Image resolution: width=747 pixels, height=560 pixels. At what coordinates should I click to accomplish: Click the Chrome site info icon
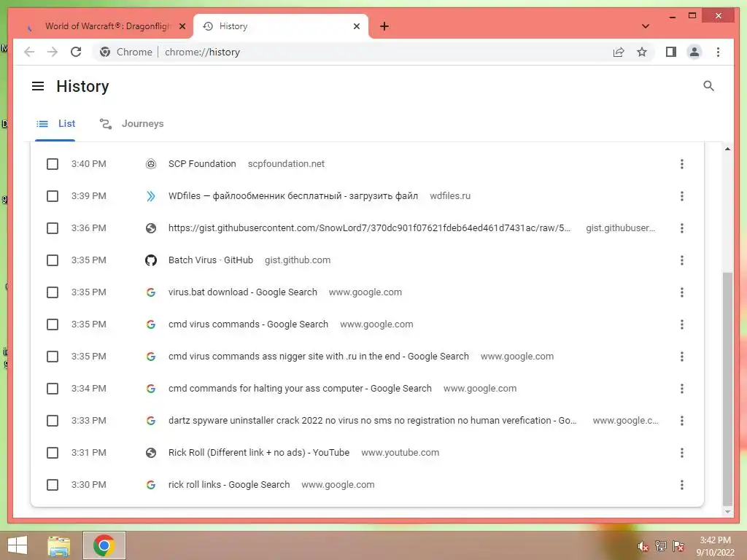pyautogui.click(x=105, y=52)
